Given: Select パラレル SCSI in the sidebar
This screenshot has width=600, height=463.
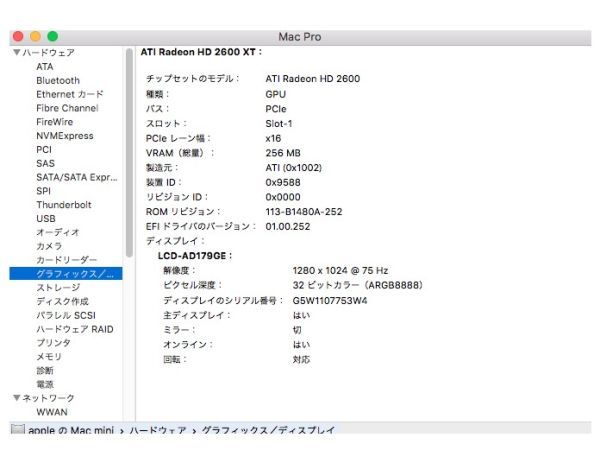Looking at the screenshot, I should pos(66,315).
